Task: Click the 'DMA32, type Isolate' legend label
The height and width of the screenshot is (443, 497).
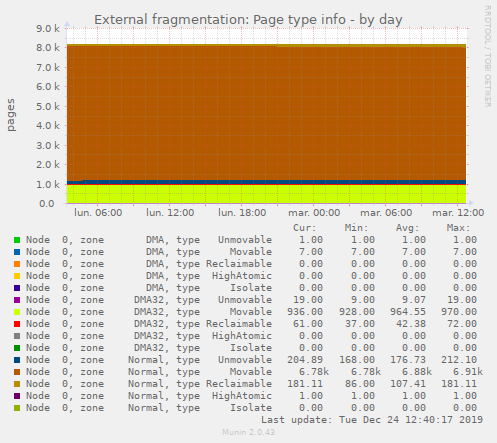Action: point(203,348)
